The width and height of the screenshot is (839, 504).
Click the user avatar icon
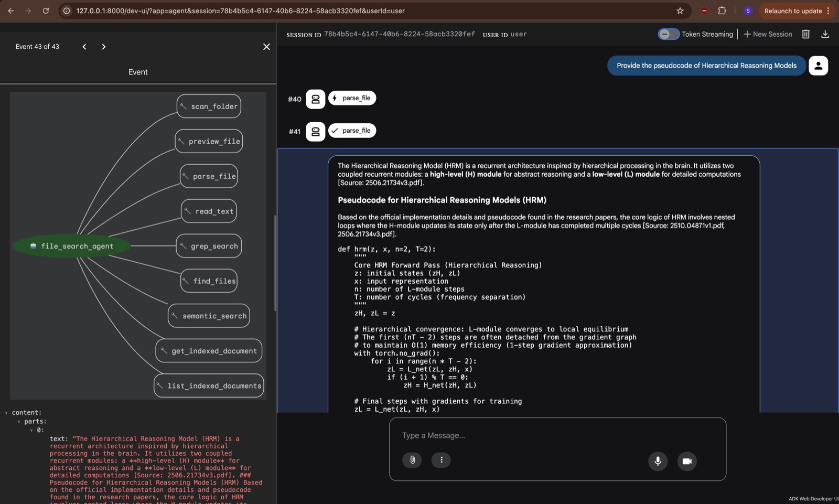(818, 66)
